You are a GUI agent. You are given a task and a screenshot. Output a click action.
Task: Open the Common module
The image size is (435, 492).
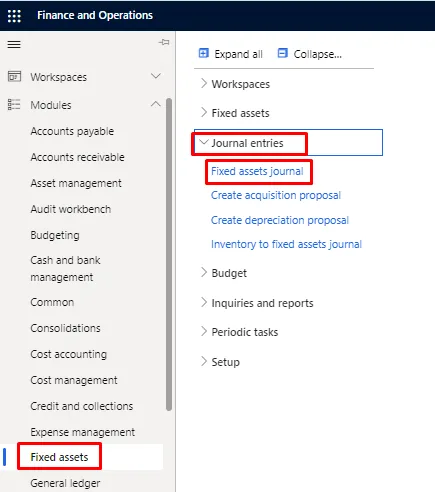[x=52, y=302]
